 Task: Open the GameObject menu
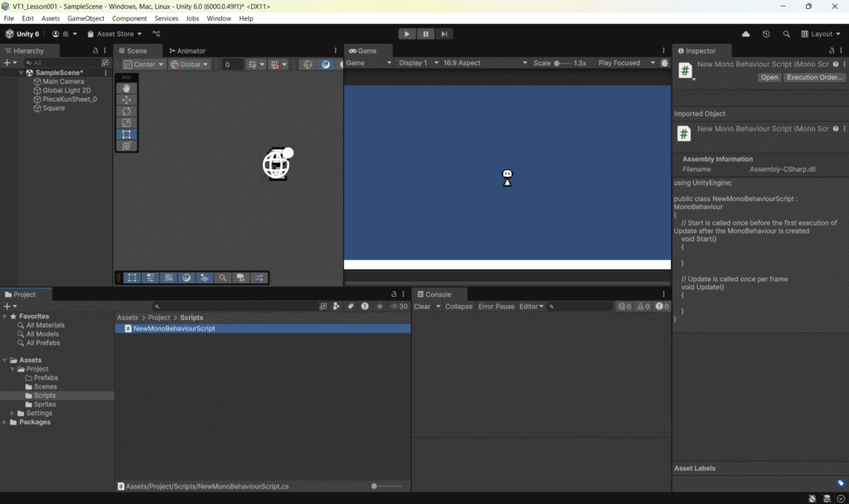point(85,18)
